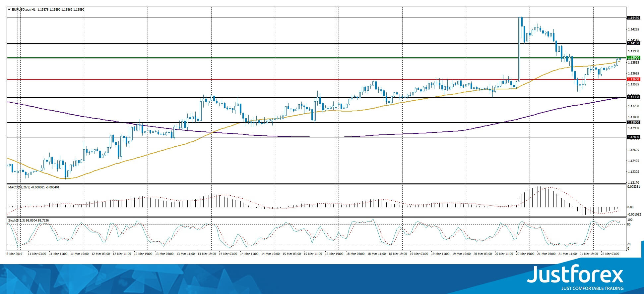Viewport: 644px width, 294px height.
Task: Click the 1.12625 price scale value
Action: click(x=634, y=150)
